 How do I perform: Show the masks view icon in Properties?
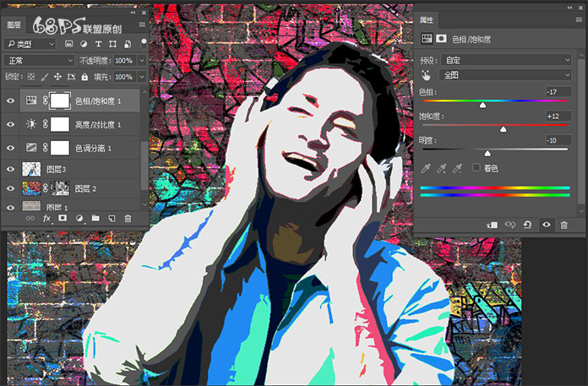click(441, 39)
